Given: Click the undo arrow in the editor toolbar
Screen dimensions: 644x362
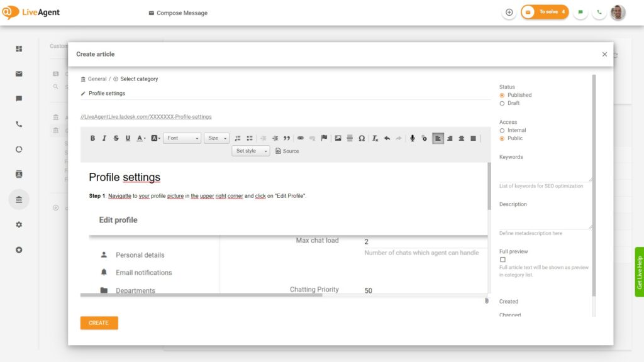Looking at the screenshot, I should coord(387,138).
